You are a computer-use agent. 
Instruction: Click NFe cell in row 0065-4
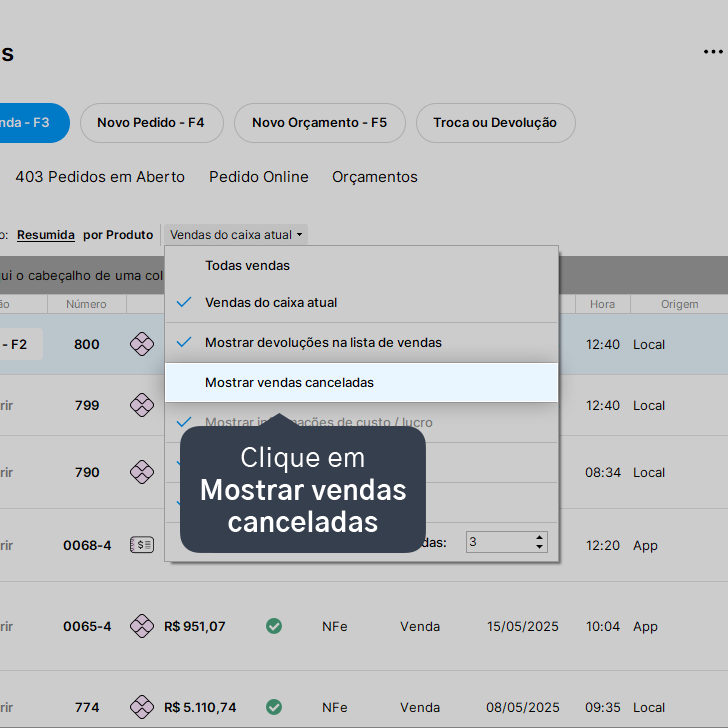[x=335, y=626]
